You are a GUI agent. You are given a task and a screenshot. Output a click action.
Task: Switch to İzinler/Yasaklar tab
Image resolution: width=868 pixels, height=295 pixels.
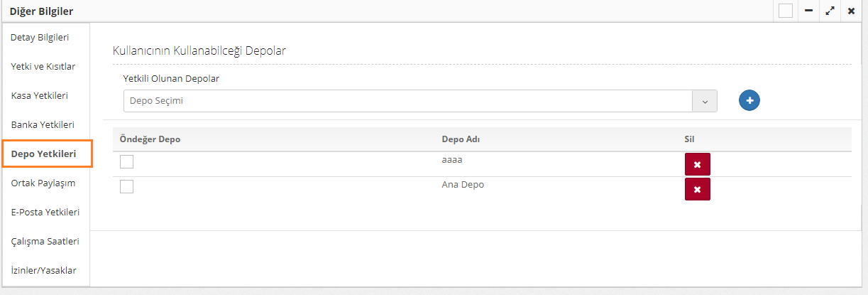[x=44, y=270]
